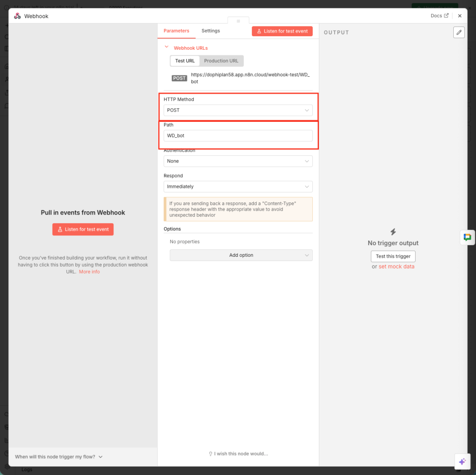The width and height of the screenshot is (476, 475).
Task: Click the pencil edit icon in Output panel
Action: [459, 32]
